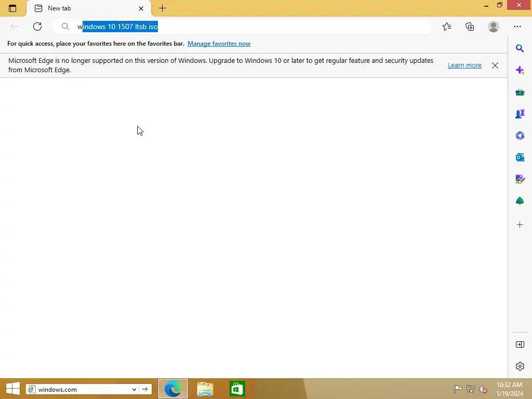Image resolution: width=532 pixels, height=399 pixels.
Task: Close the New tab tab
Action: pos(141,8)
